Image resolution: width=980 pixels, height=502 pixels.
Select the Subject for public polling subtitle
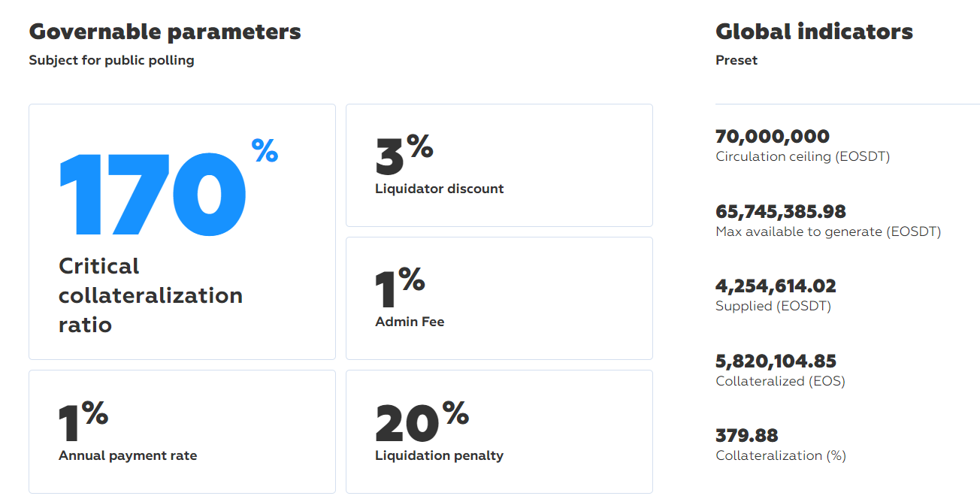111,60
